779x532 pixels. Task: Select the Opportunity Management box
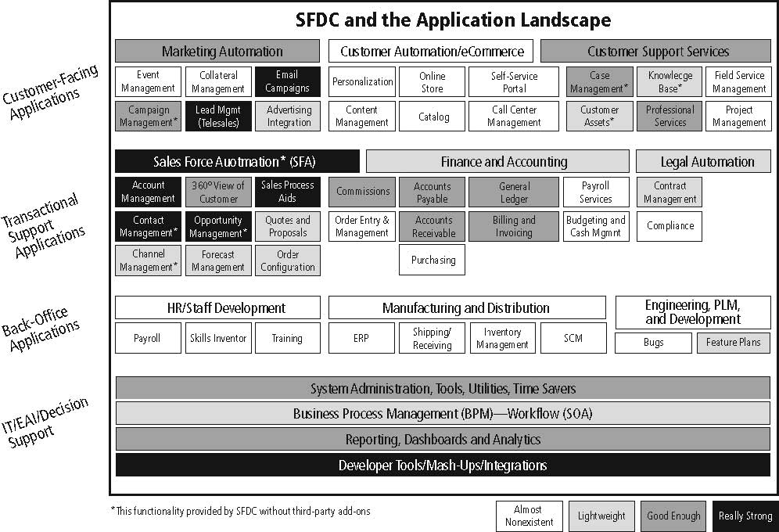217,226
